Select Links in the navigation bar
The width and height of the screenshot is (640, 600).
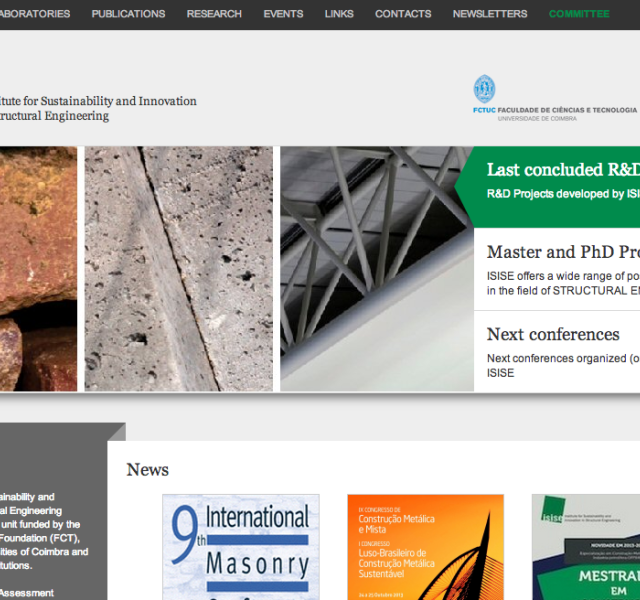click(x=339, y=14)
